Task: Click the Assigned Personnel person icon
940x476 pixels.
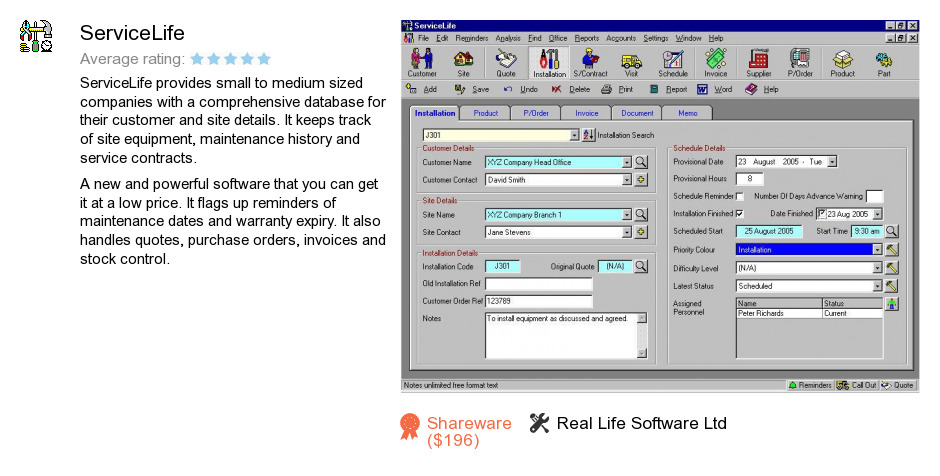Action: pos(891,304)
